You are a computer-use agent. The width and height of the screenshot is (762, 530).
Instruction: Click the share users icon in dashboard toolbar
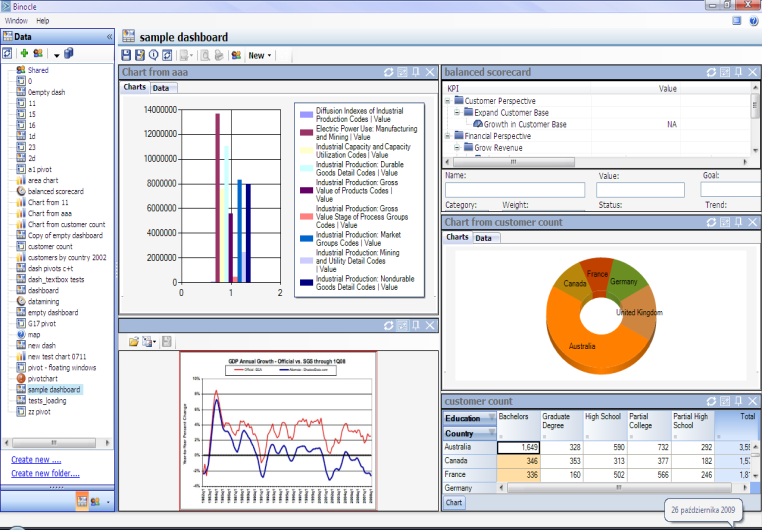coord(236,55)
